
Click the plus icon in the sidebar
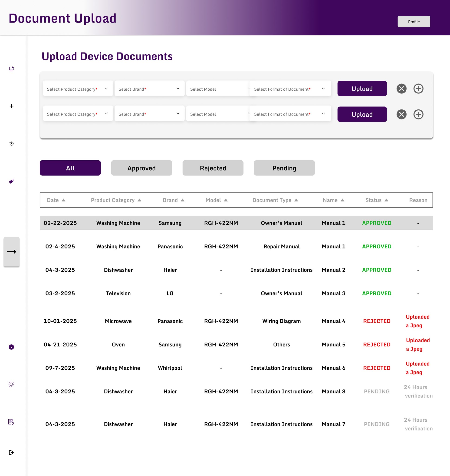[x=11, y=106]
